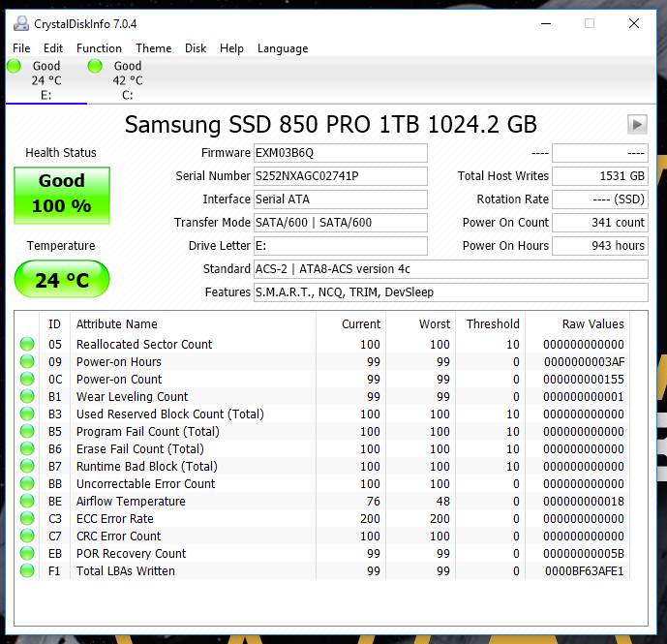Click the Samsung SSD 850 PRO title text
The image size is (667, 644).
pyautogui.click(x=330, y=125)
